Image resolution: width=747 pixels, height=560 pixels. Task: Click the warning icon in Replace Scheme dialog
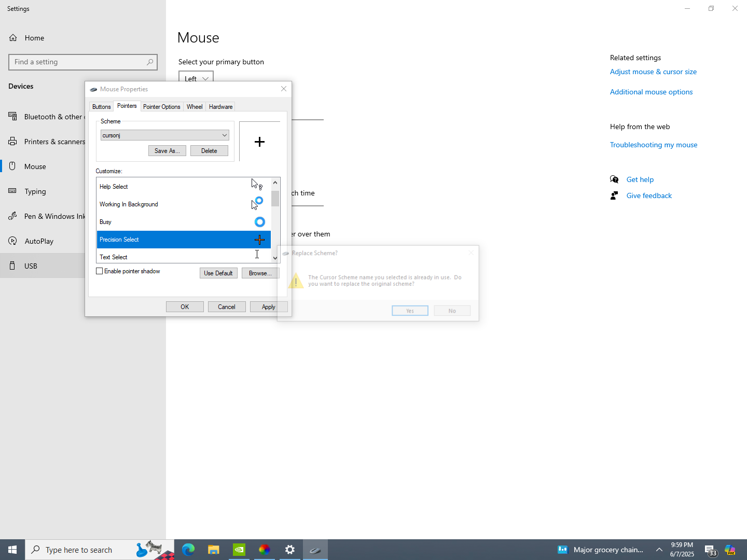pyautogui.click(x=296, y=281)
